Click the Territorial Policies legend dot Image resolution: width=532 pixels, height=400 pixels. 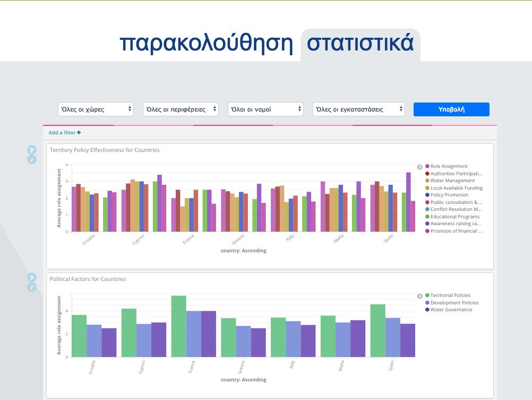427,295
